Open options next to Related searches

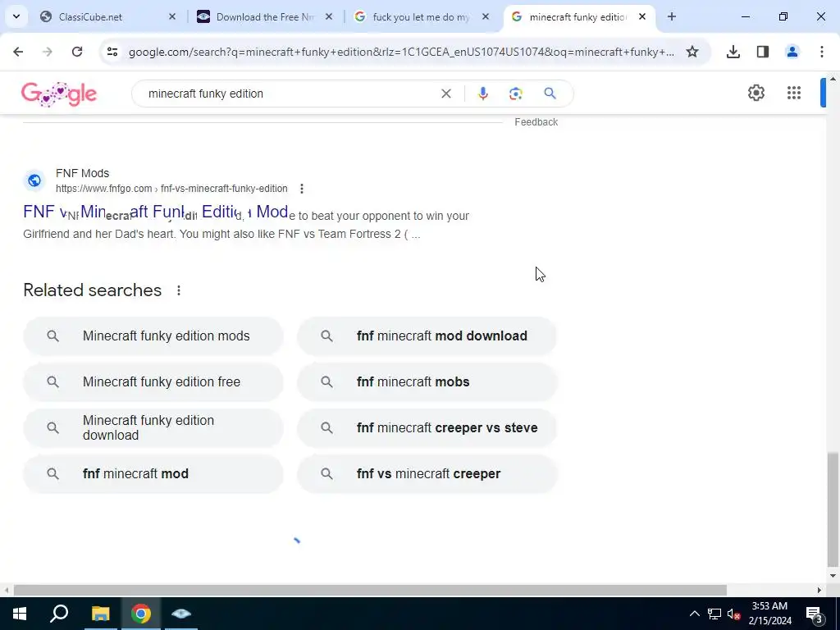178,290
